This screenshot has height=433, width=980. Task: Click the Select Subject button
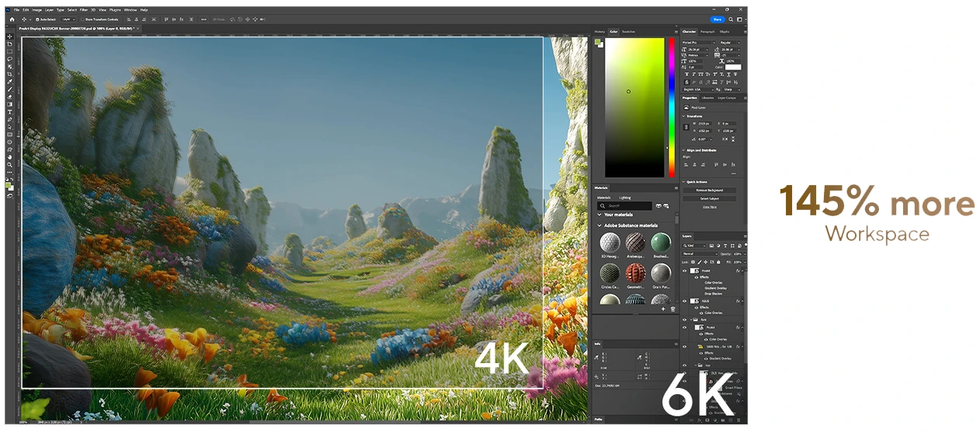[x=710, y=198]
